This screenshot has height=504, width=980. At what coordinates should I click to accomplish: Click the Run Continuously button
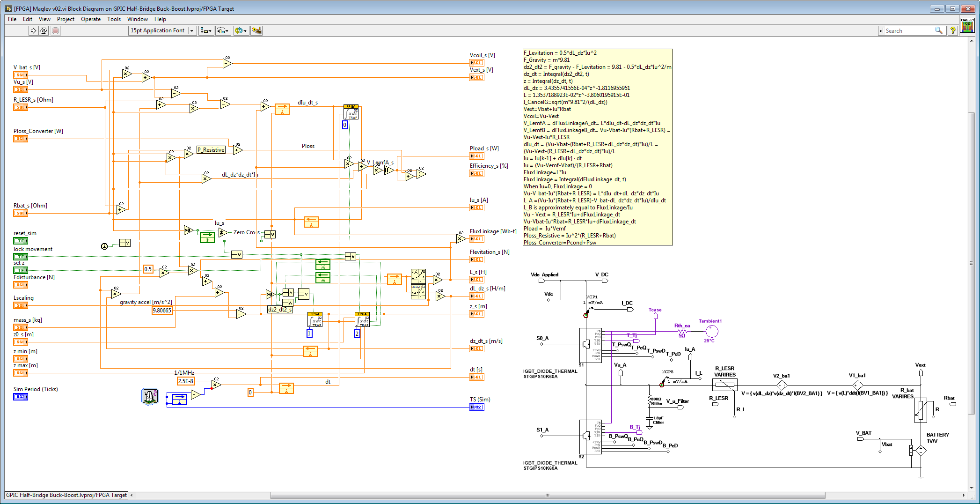(x=44, y=30)
